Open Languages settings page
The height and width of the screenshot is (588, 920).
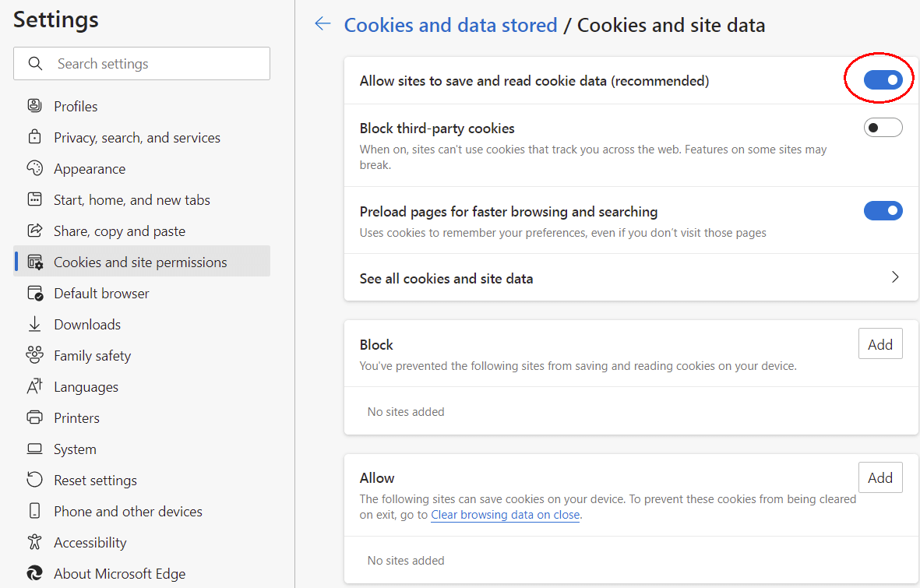[86, 386]
